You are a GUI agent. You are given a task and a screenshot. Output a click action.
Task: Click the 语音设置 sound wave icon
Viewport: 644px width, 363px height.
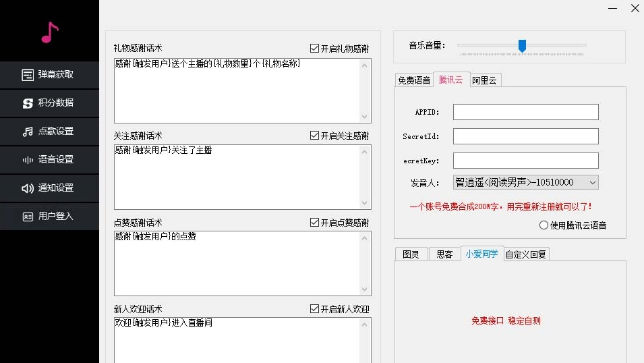28,160
